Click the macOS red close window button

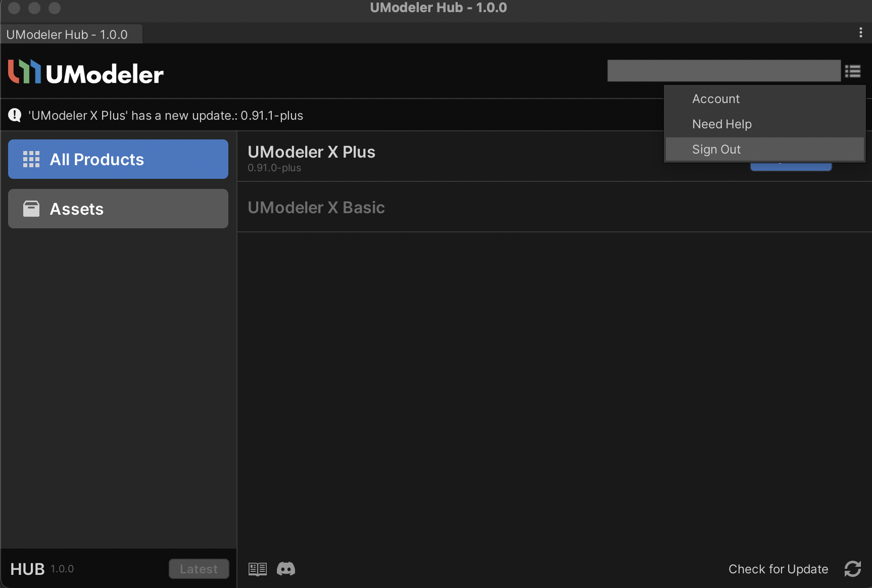(14, 8)
